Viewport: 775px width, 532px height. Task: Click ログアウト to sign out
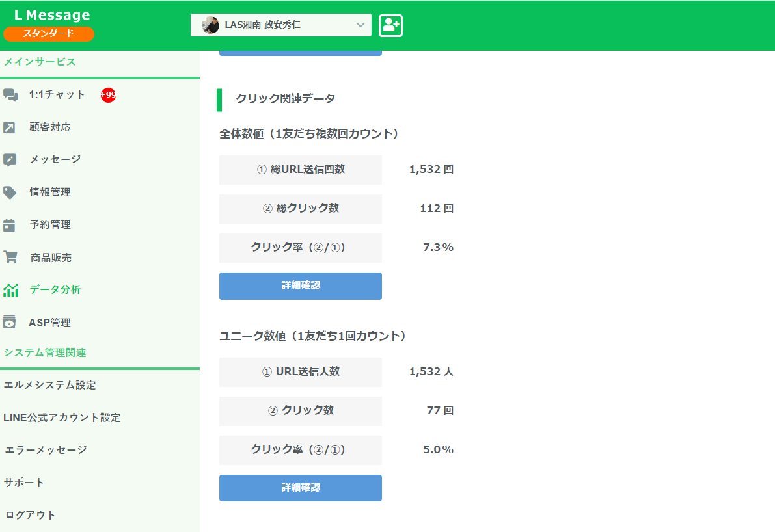pos(30,514)
